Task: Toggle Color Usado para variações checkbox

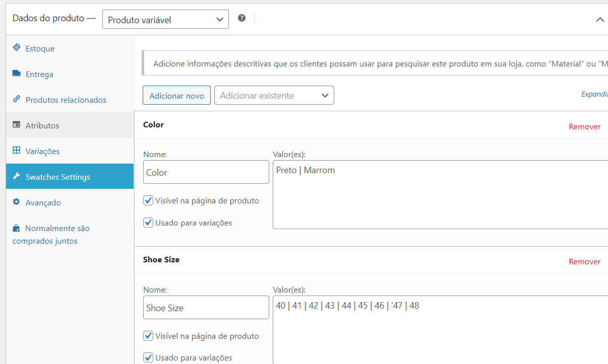Action: coord(148,223)
